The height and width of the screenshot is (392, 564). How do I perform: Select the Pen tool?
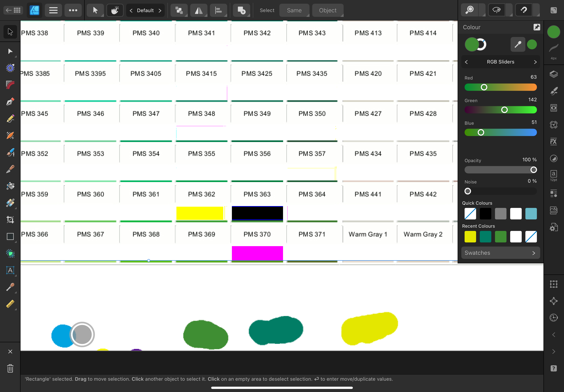(10, 102)
